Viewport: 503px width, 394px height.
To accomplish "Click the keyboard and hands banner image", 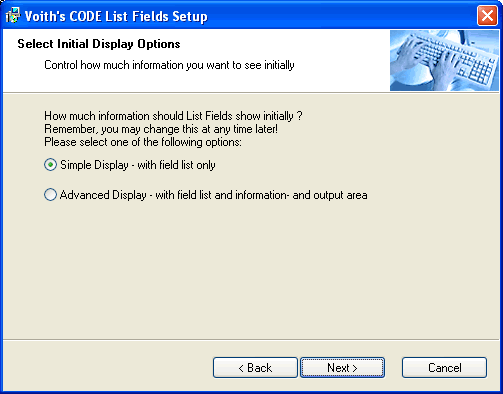I will 444,60.
